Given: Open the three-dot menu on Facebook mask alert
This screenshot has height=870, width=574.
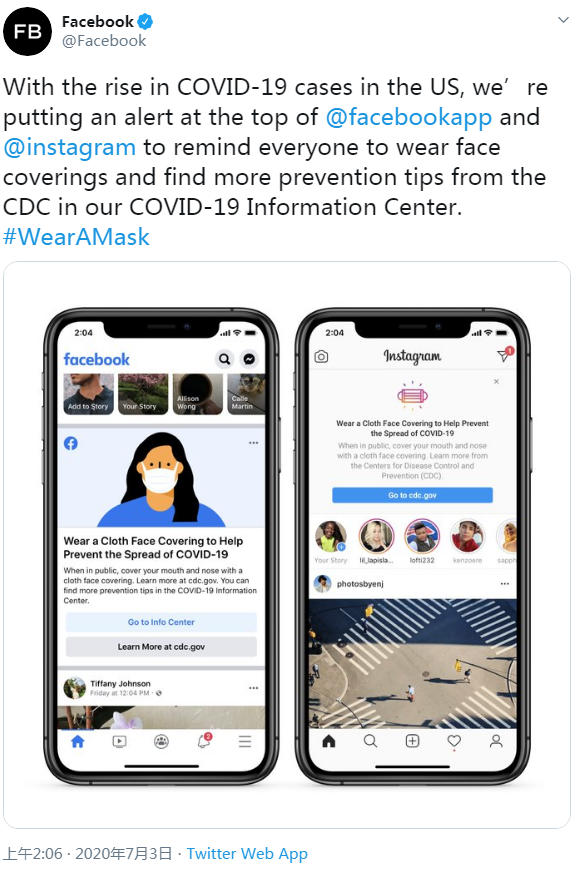Looking at the screenshot, I should (x=253, y=443).
